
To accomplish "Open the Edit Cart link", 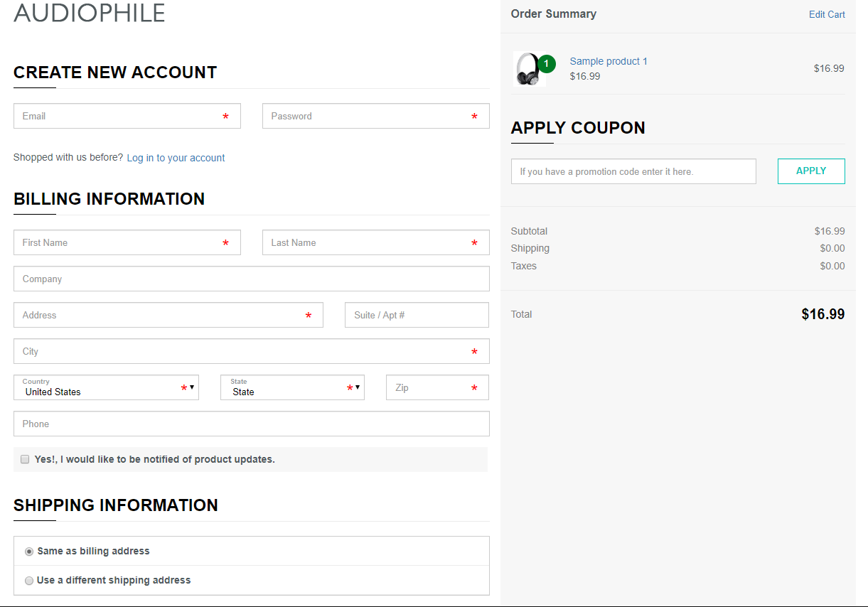I will tap(827, 14).
